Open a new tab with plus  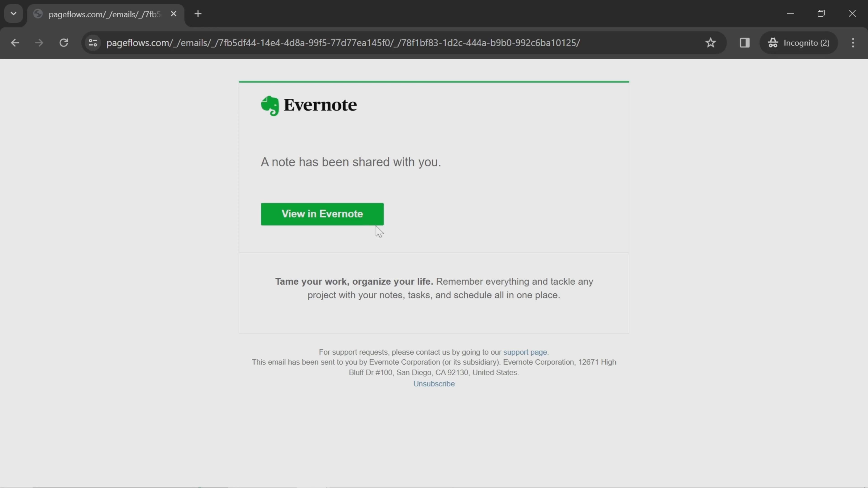pos(198,14)
